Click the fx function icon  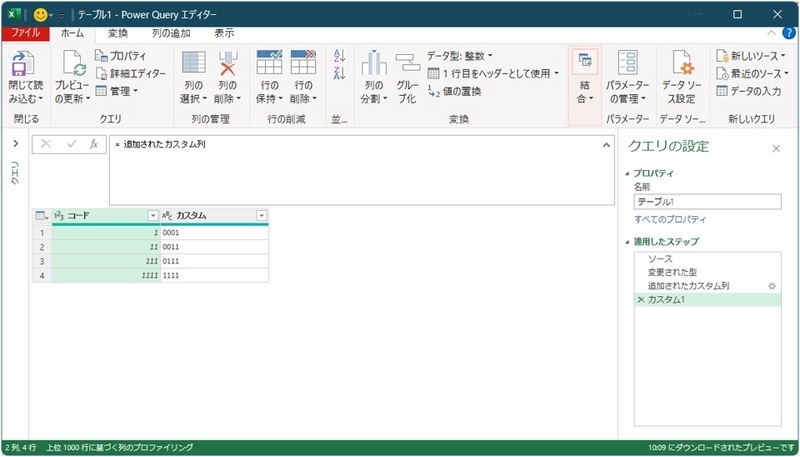(94, 144)
